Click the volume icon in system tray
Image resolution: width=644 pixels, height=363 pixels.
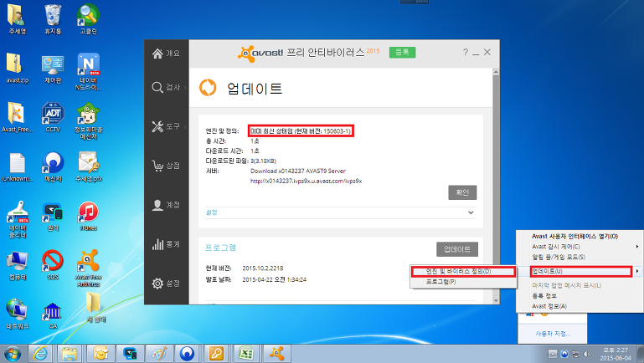(x=587, y=354)
